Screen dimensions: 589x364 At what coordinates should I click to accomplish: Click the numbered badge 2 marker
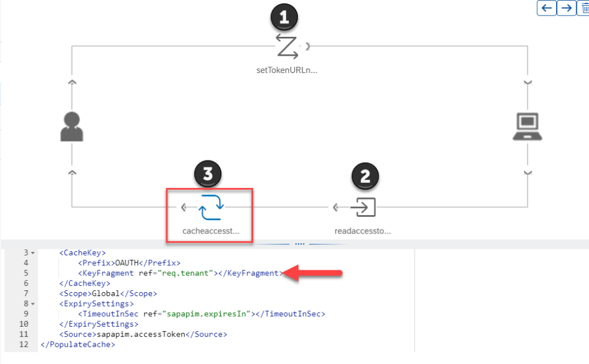coord(365,177)
